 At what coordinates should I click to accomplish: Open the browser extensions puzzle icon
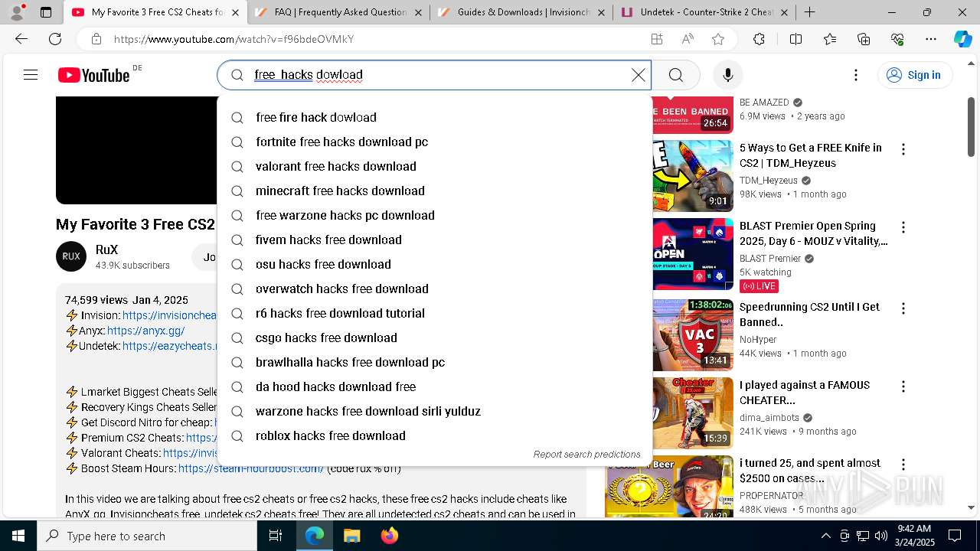coord(759,39)
